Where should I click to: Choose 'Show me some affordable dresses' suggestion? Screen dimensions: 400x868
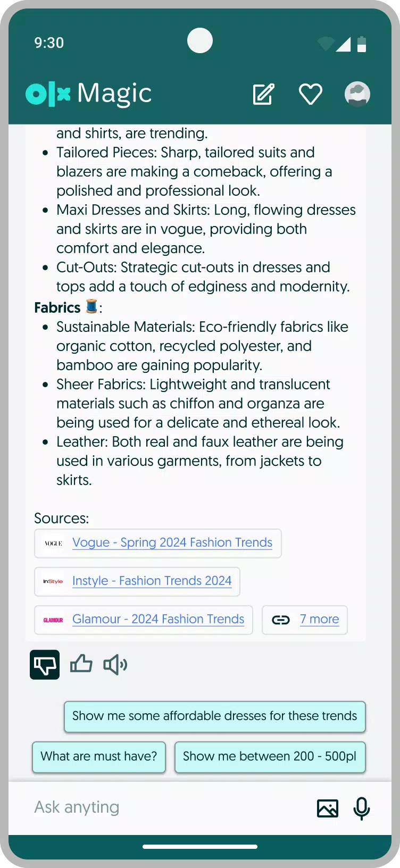(214, 716)
